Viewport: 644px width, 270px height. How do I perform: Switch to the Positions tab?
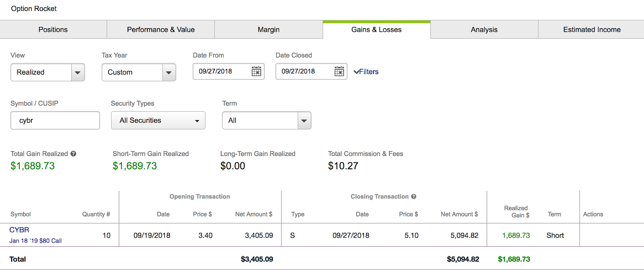[53, 30]
